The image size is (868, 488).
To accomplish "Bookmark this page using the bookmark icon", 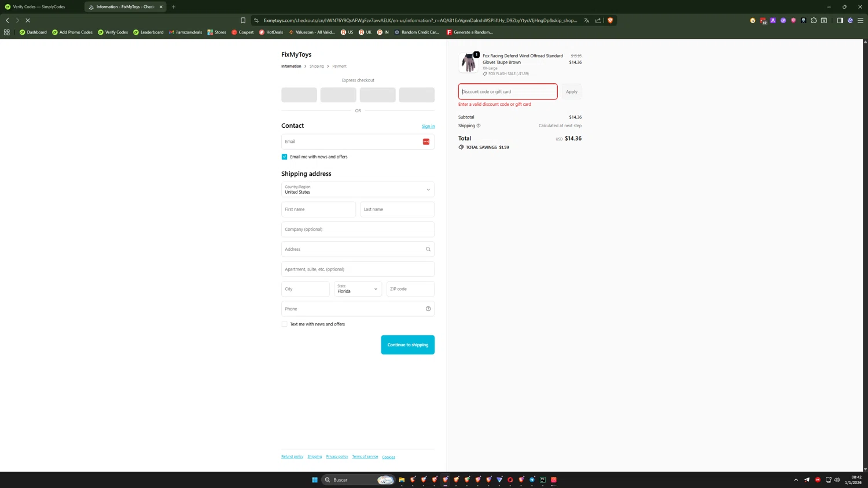I will (243, 20).
